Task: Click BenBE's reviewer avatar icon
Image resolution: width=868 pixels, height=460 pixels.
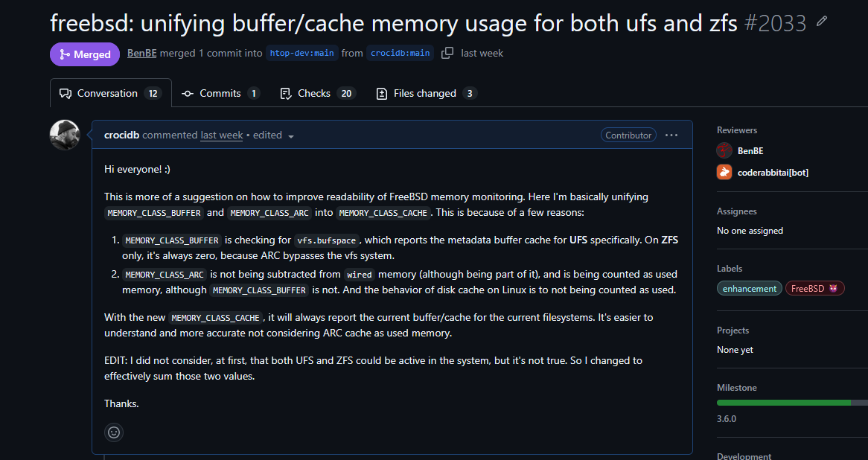Action: (x=724, y=150)
